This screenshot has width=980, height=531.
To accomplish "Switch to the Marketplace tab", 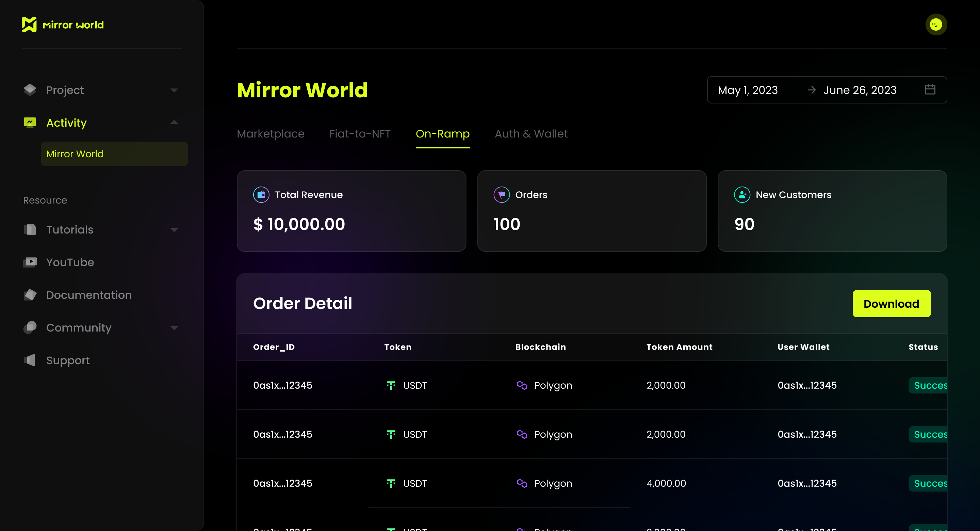I will [271, 133].
